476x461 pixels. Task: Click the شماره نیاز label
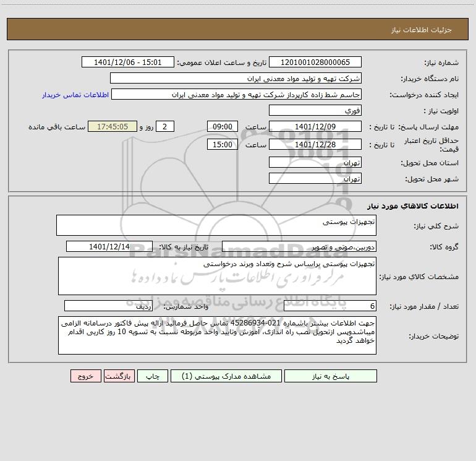tap(441, 62)
